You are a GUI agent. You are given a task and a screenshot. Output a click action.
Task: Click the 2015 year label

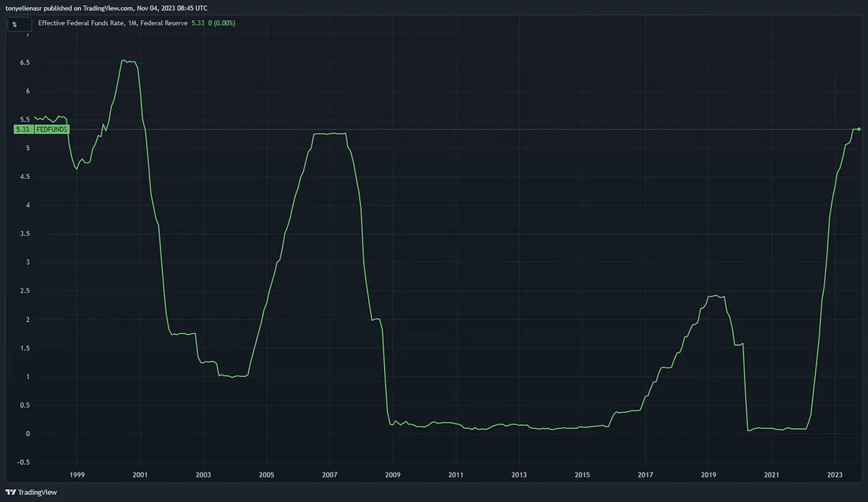(582, 475)
